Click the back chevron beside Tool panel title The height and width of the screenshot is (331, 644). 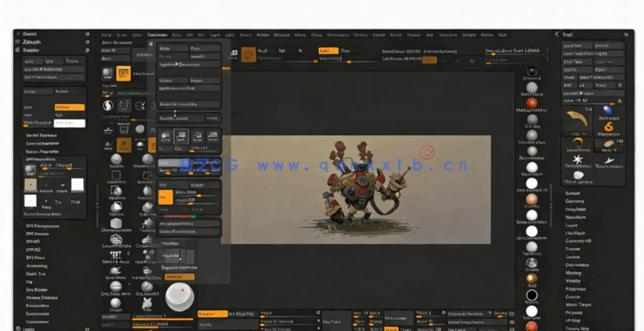pos(557,35)
